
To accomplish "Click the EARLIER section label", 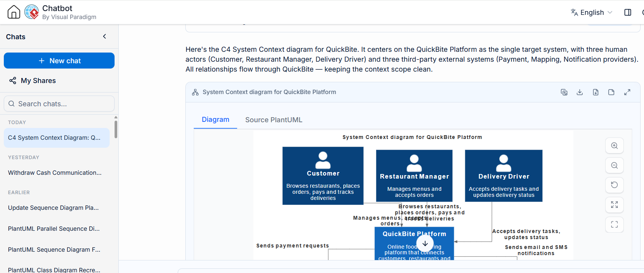I will coord(19,192).
